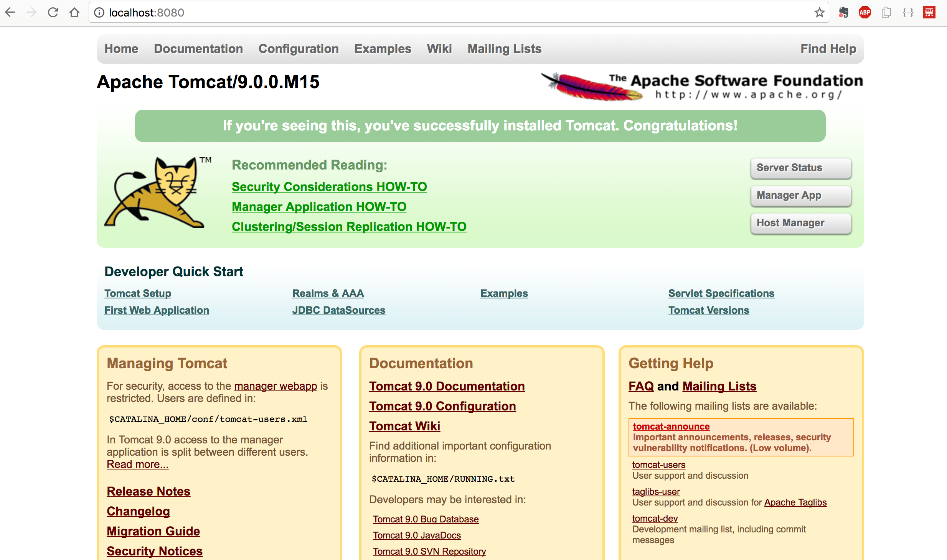Open Clustering/Session Replication HOW-TO
Image resolution: width=947 pixels, height=560 pixels.
(349, 227)
